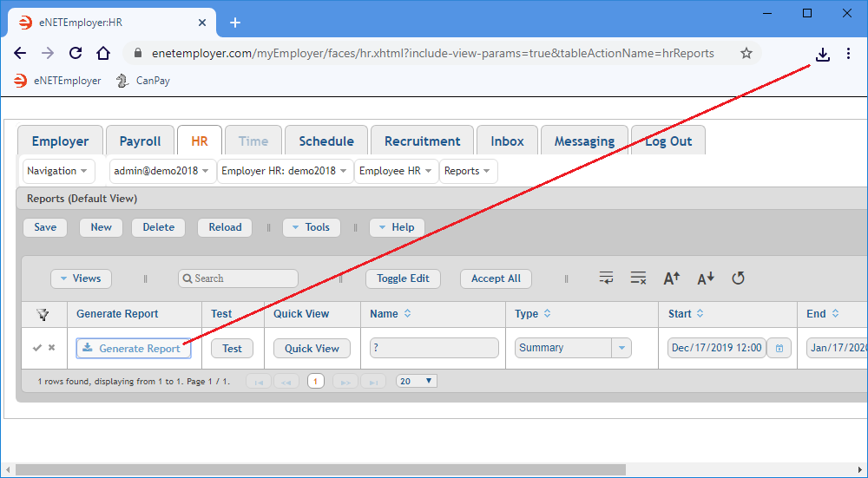Image resolution: width=868 pixels, height=478 pixels.
Task: Expand the Views dropdown
Action: (81, 278)
